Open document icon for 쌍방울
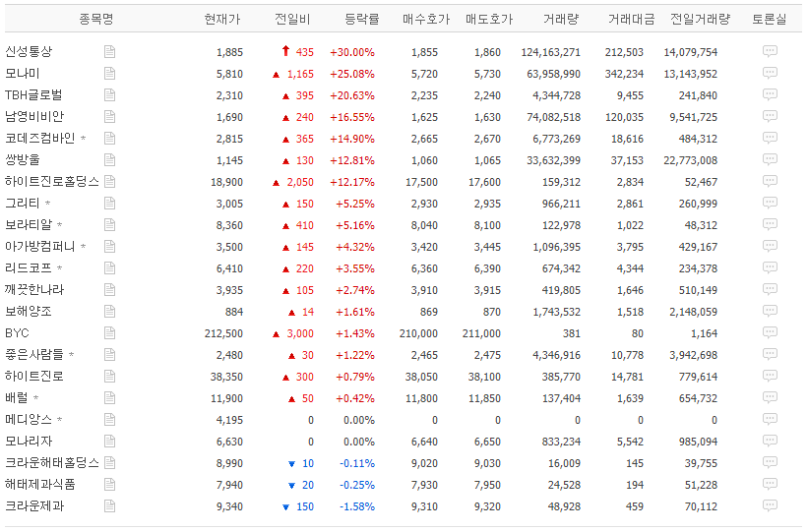The height and width of the screenshot is (532, 808). (110, 159)
